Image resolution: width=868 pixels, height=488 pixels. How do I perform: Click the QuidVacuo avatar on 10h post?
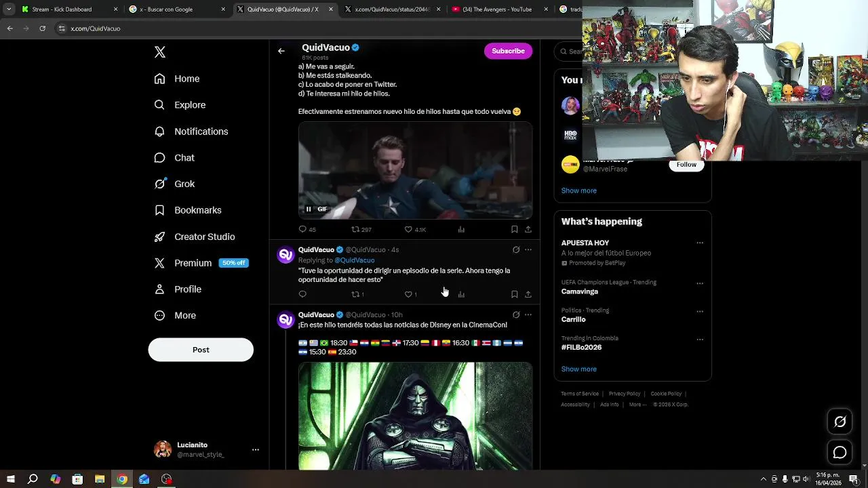click(x=285, y=319)
